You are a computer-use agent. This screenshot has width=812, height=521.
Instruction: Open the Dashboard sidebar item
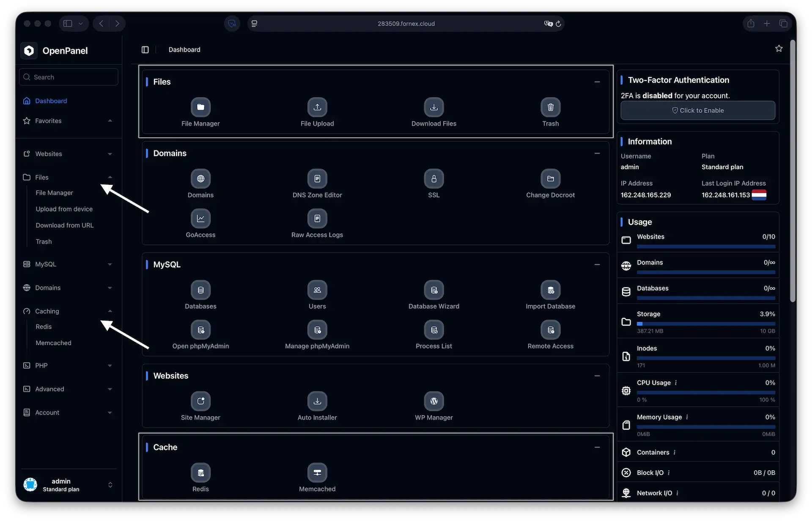click(50, 101)
